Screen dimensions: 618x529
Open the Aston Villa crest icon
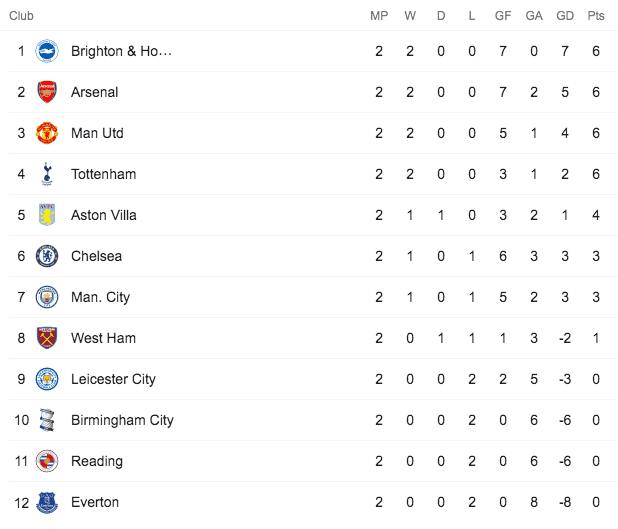[x=47, y=215]
